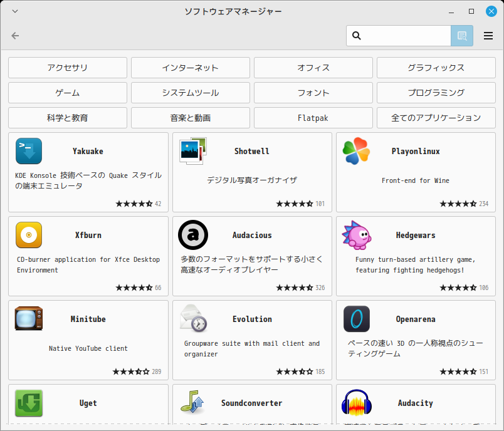Click the Audacious app title
The width and height of the screenshot is (504, 431).
[252, 235]
